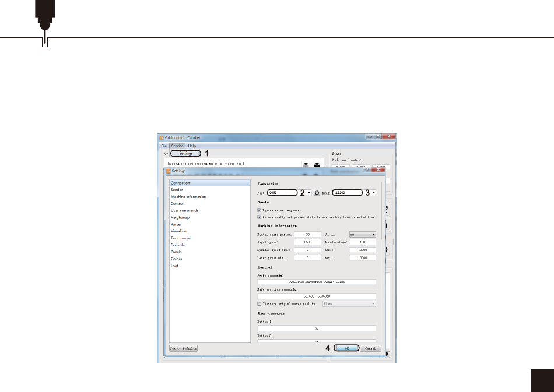This screenshot has width=554, height=392.
Task: Open the Units combo box
Action: pyautogui.click(x=362, y=234)
